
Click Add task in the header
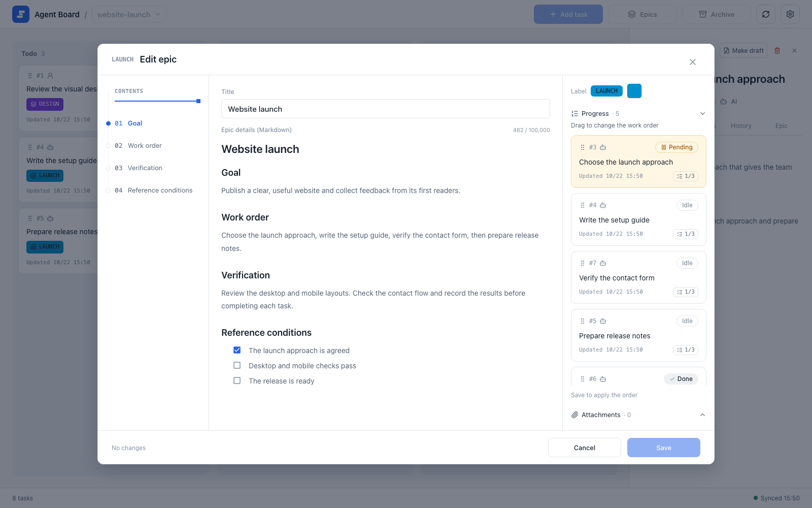click(568, 14)
